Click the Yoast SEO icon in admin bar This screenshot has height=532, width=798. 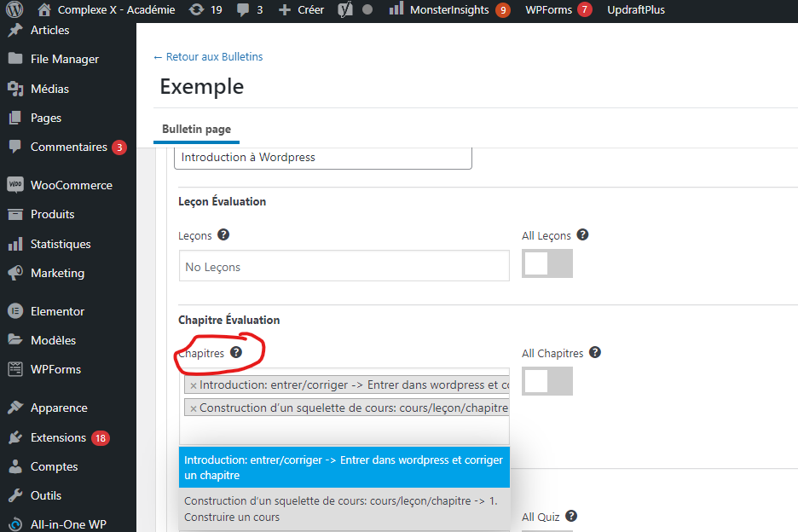coord(345,10)
